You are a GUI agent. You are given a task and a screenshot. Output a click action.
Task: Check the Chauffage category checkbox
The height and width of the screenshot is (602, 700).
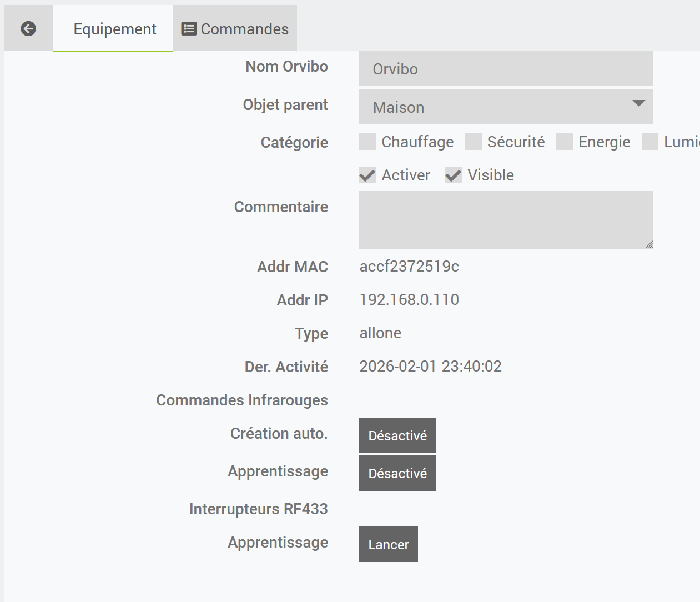pyautogui.click(x=367, y=142)
